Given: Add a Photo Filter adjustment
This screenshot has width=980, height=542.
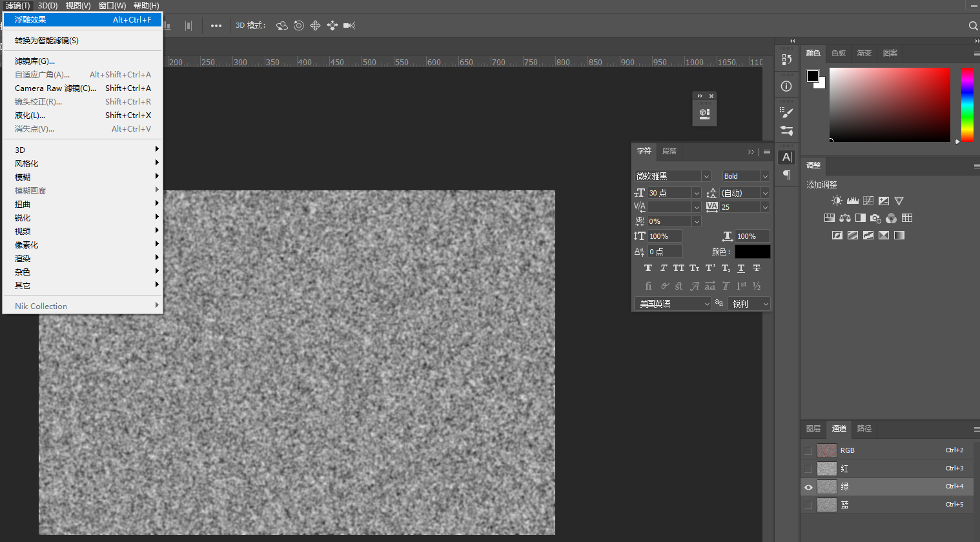Looking at the screenshot, I should pos(875,218).
